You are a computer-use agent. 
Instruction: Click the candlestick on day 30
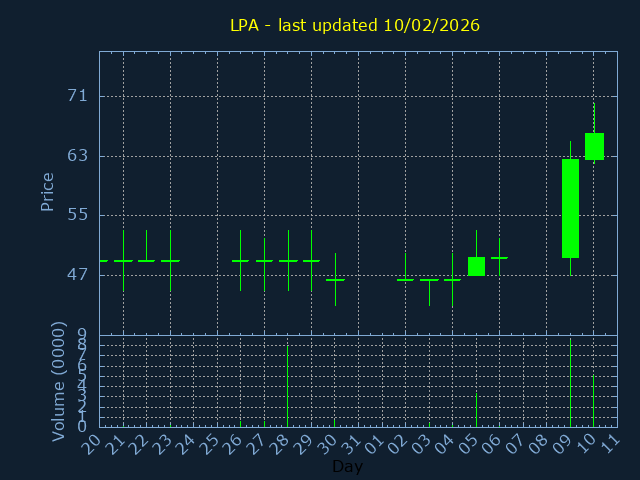point(335,280)
